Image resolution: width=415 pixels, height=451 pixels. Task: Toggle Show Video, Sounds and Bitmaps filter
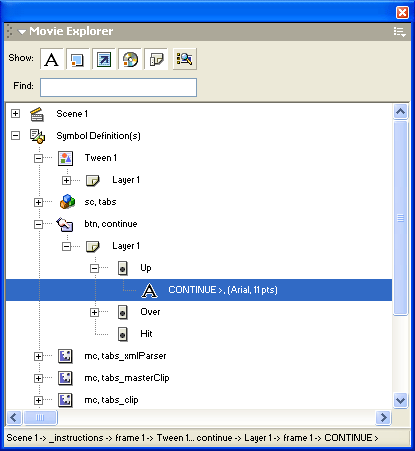[130, 59]
